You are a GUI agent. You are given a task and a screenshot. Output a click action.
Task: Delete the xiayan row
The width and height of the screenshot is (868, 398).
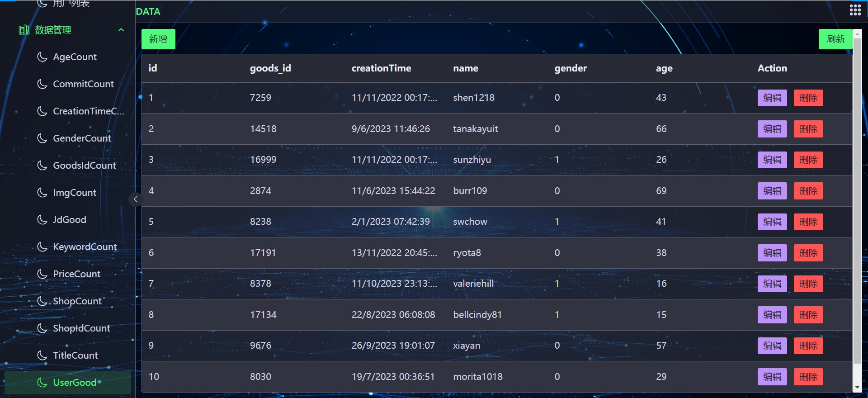808,346
